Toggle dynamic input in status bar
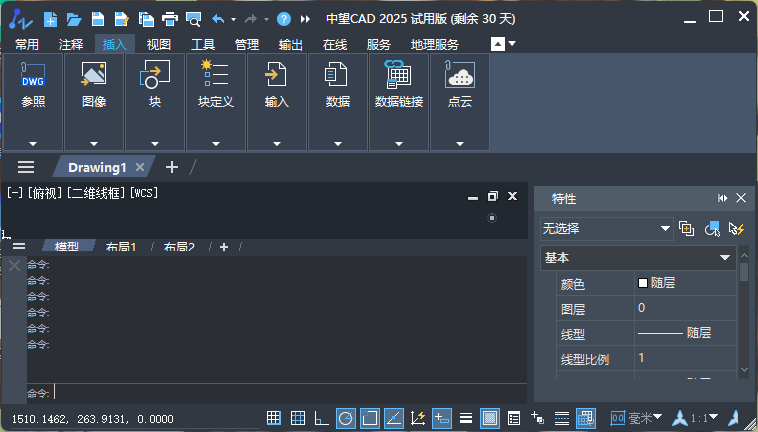Image resolution: width=758 pixels, height=432 pixels. (x=442, y=418)
